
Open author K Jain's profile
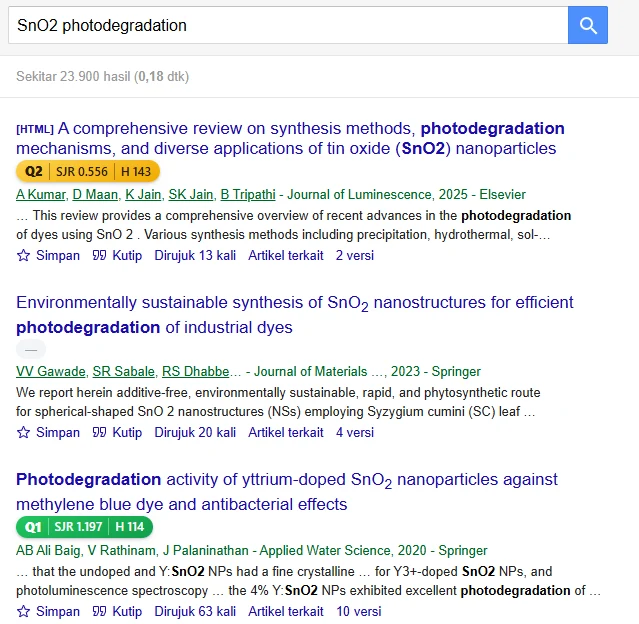click(143, 194)
